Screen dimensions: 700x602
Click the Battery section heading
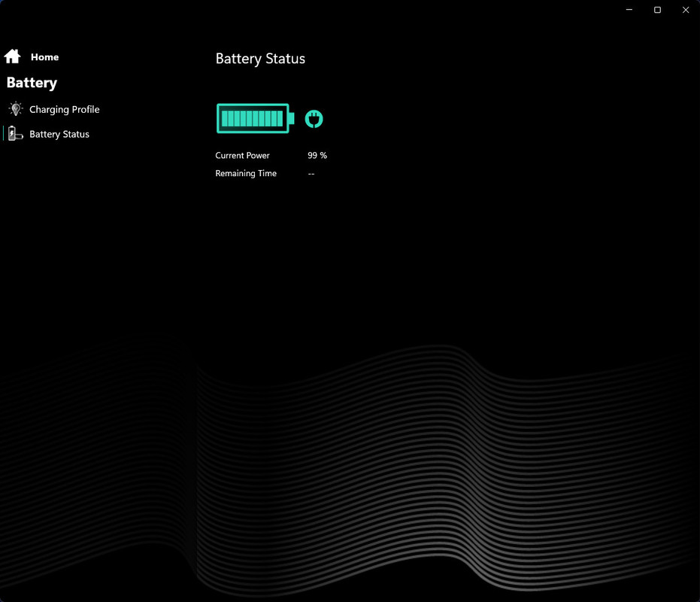coord(32,83)
